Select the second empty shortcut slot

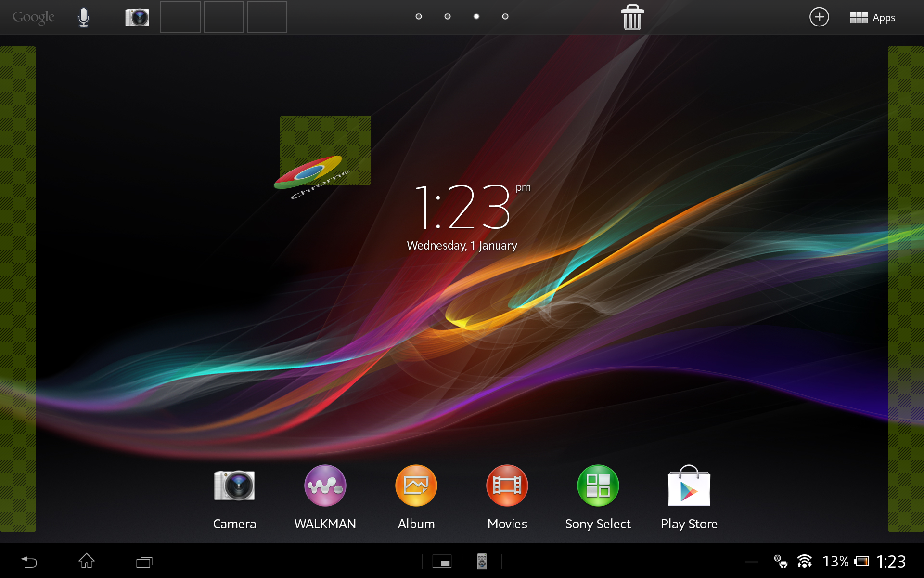point(224,17)
